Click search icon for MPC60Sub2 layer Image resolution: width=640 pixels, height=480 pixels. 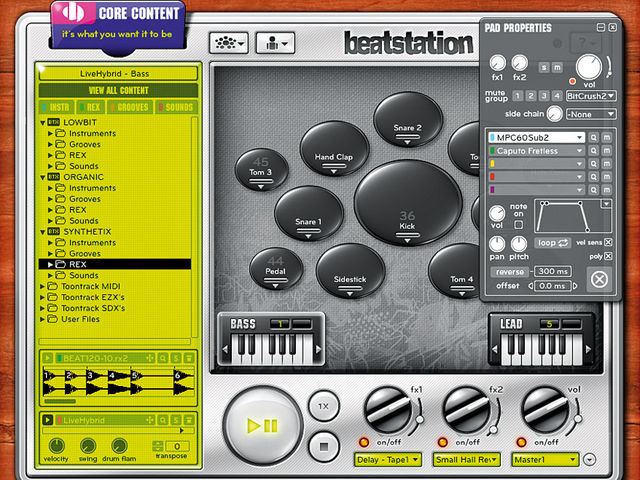593,138
